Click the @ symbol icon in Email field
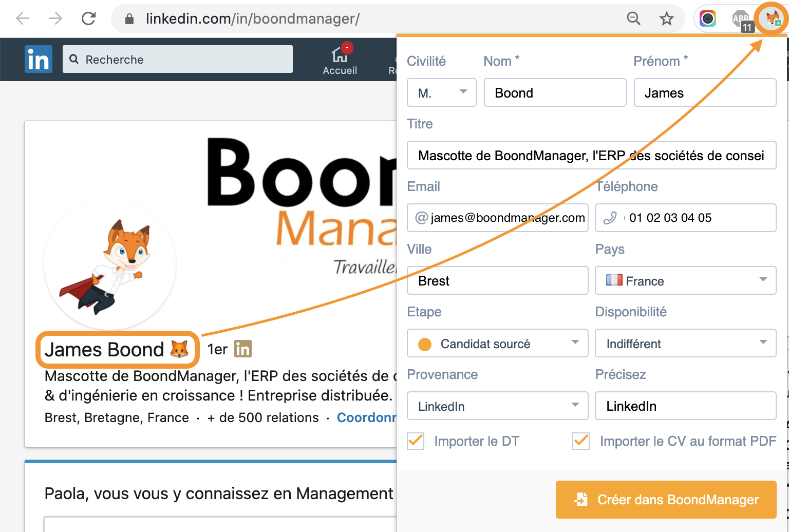The image size is (789, 532). click(x=422, y=218)
